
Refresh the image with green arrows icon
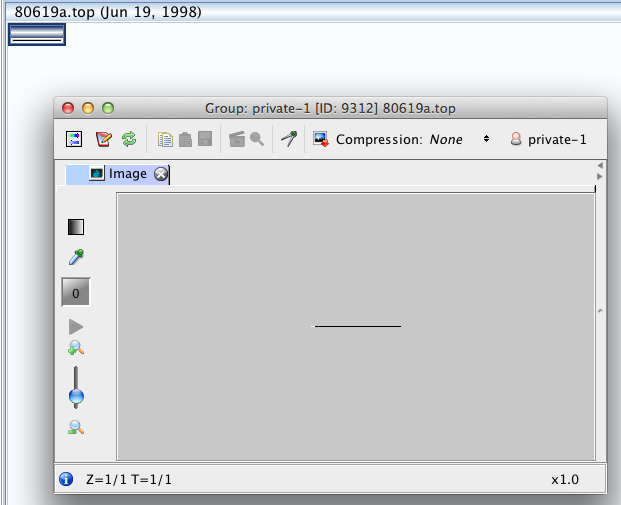[129, 139]
